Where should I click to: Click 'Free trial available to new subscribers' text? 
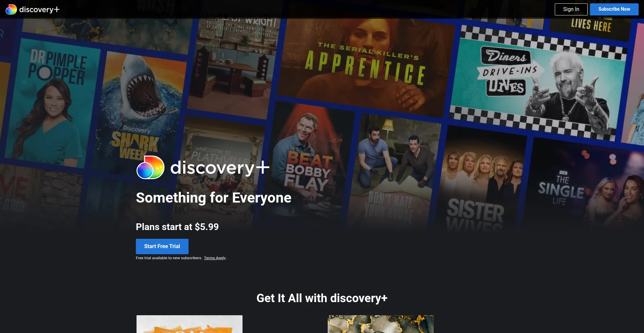coord(169,258)
